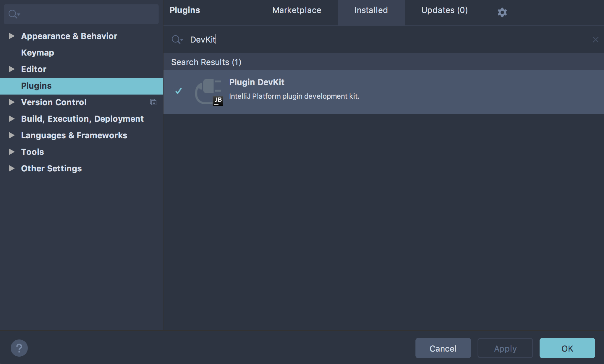Click the copy icon beside Version Control
Image resolution: width=604 pixels, height=364 pixels.
pyautogui.click(x=153, y=102)
